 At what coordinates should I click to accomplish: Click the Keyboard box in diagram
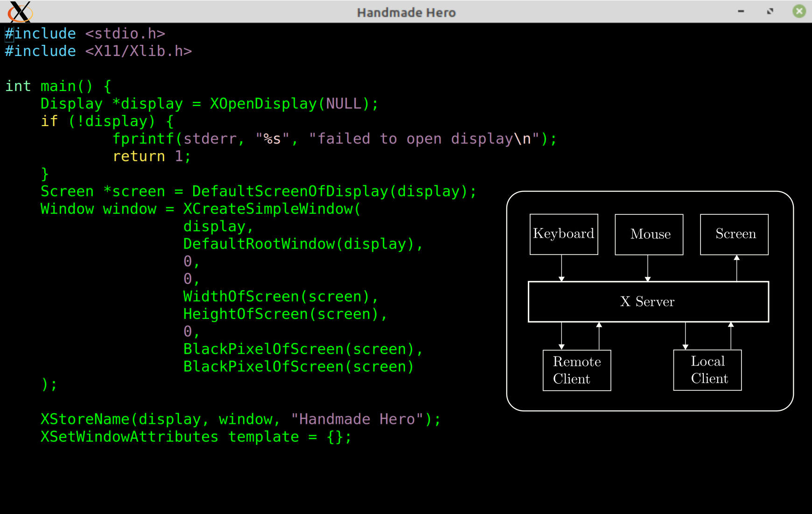tap(564, 234)
